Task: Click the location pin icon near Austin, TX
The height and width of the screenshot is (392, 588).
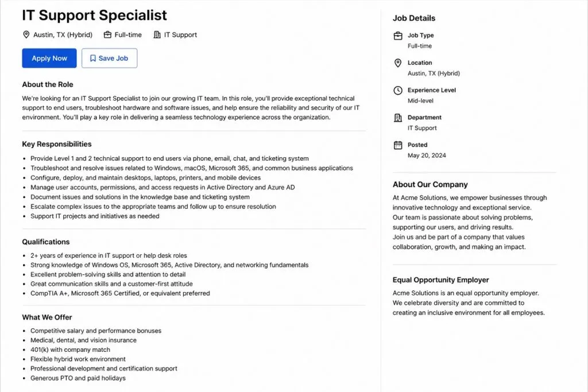Action: (x=26, y=34)
